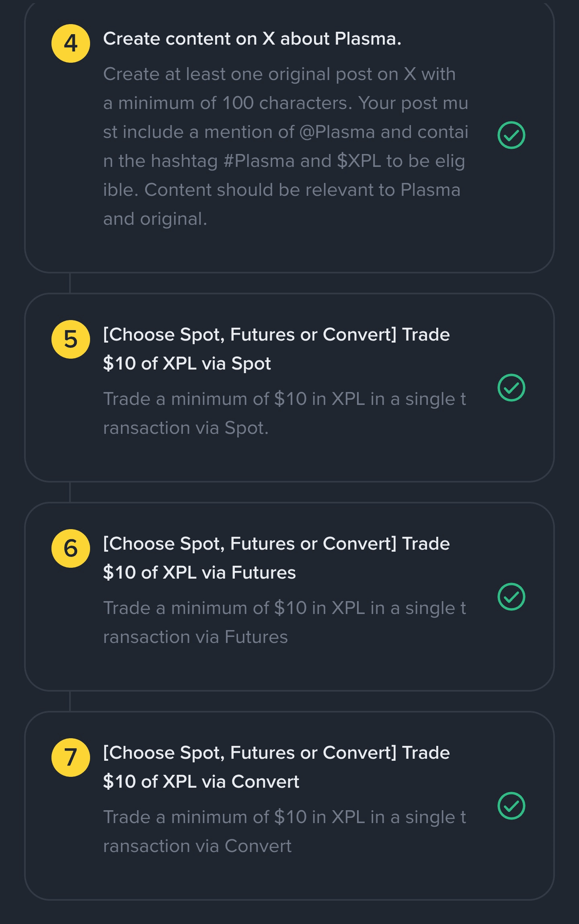Viewport: 579px width, 924px height.
Task: Select the 'single transaction via Spot' description text
Action: coord(285,413)
